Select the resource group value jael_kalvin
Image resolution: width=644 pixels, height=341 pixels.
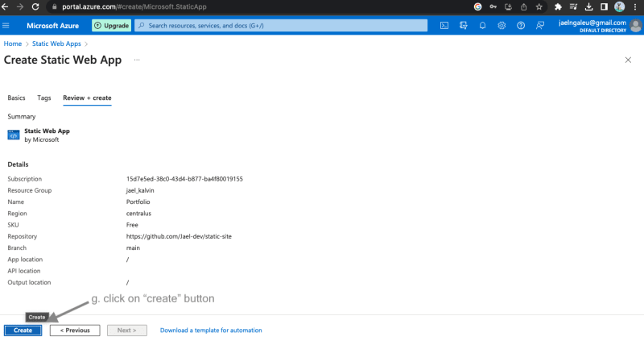pyautogui.click(x=140, y=190)
